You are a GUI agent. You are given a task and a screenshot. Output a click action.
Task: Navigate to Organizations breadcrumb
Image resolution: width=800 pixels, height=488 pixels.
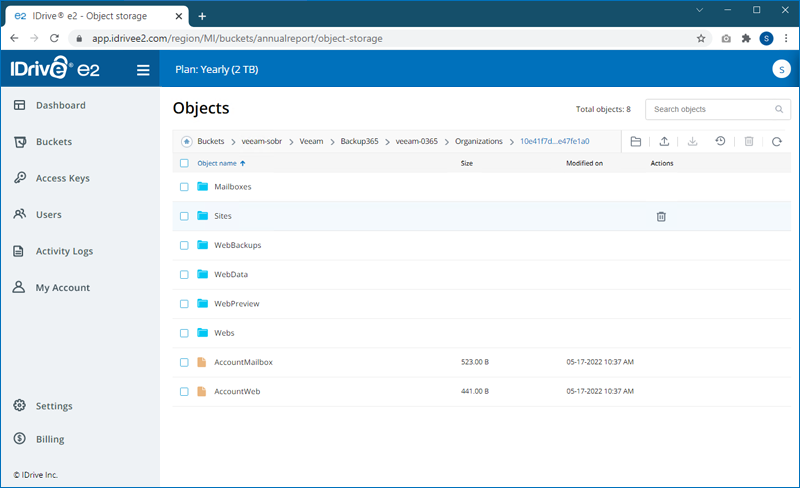(479, 141)
